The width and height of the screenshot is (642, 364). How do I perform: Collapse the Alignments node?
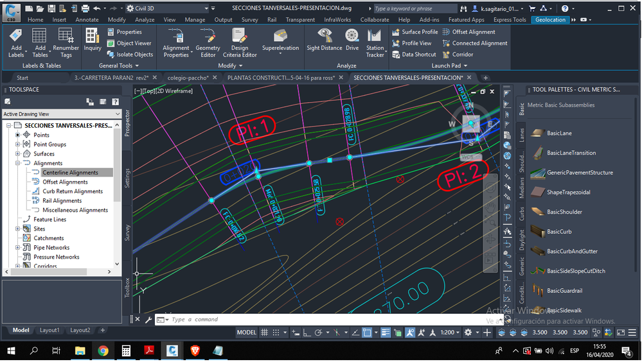coord(17,163)
